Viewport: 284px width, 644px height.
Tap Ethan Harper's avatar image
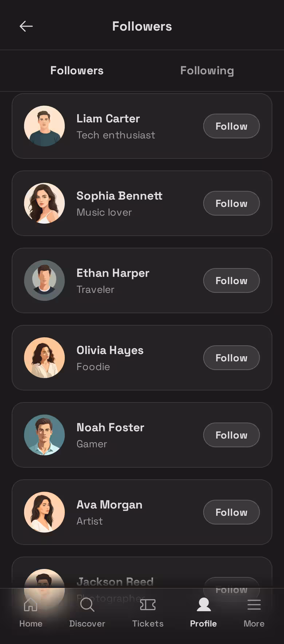[44, 280]
